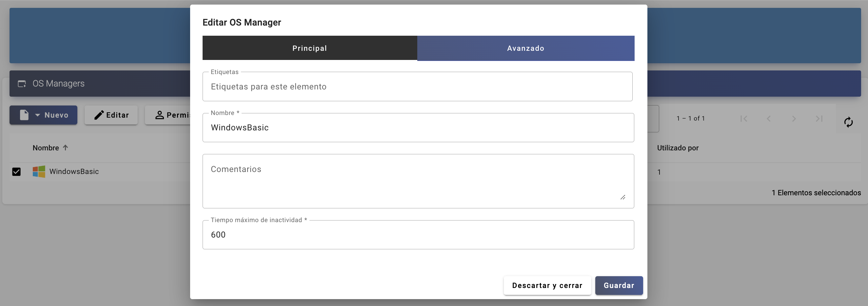This screenshot has width=868, height=306.
Task: Click the Nombre field containing WindowsBasic
Action: pyautogui.click(x=418, y=127)
